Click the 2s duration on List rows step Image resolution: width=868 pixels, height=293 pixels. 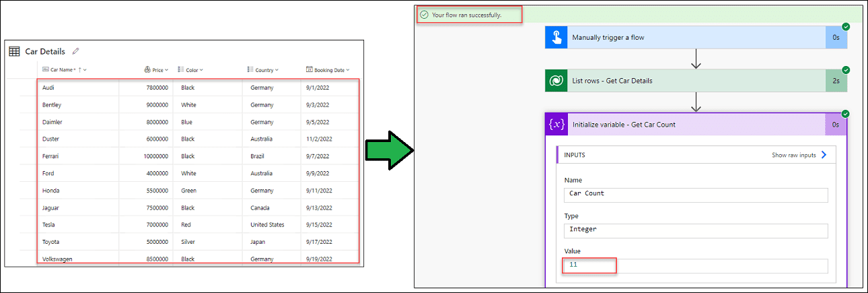coord(836,81)
